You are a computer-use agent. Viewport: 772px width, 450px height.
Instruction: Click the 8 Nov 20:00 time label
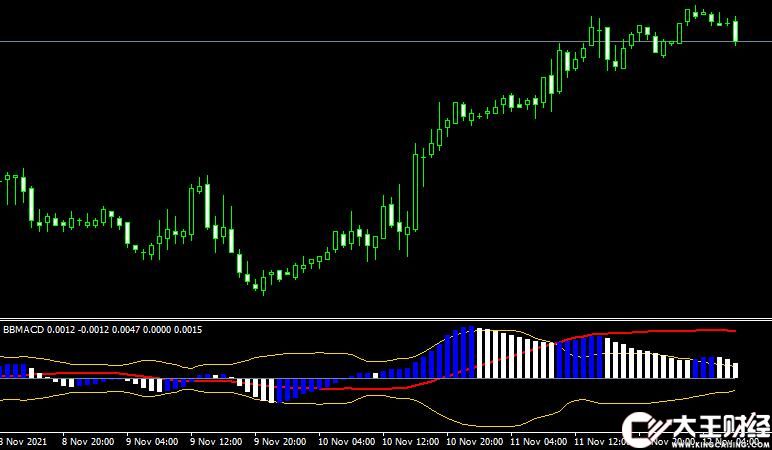pyautogui.click(x=88, y=441)
